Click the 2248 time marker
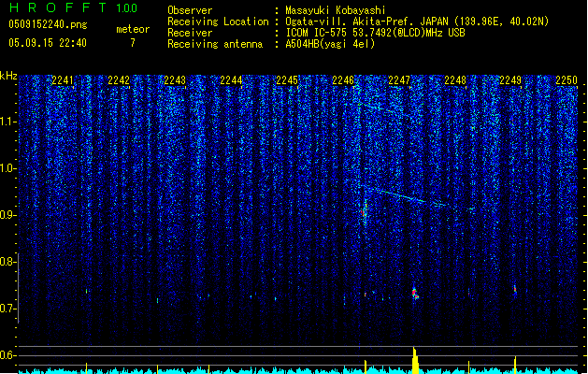 [455, 80]
